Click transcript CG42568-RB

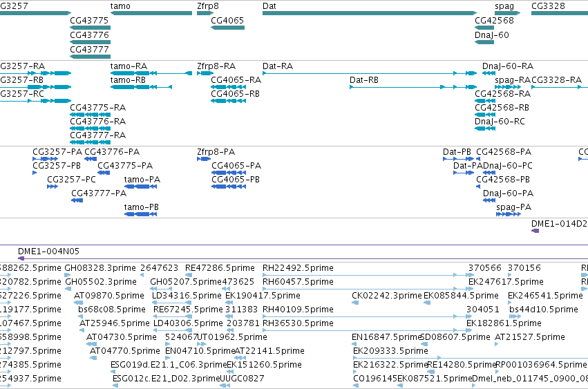pos(502,108)
